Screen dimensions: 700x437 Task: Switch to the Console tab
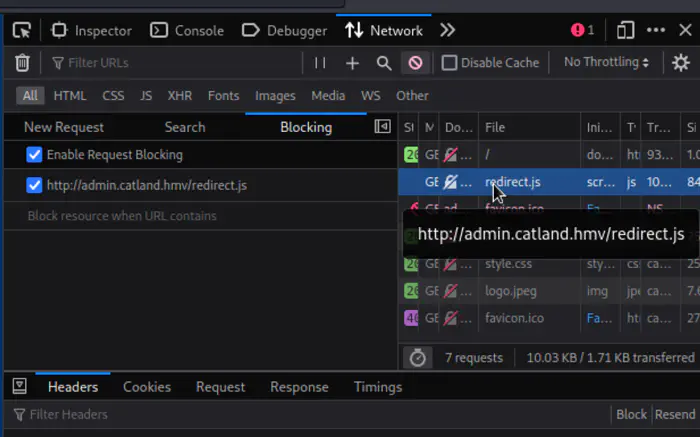(x=187, y=30)
